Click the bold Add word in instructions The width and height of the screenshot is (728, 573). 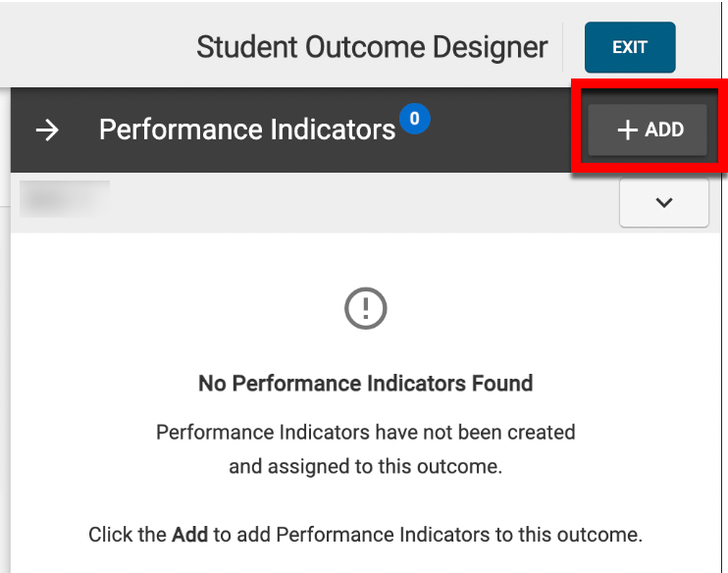tap(190, 535)
